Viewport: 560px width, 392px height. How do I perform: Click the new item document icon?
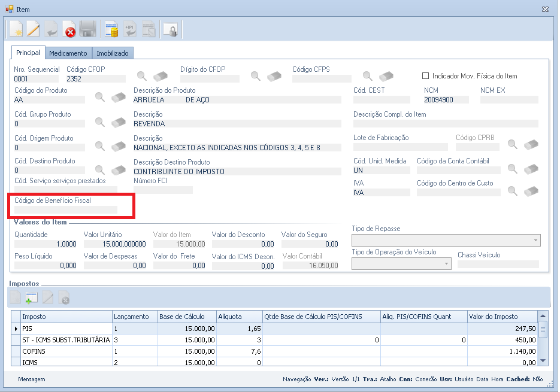click(x=16, y=29)
